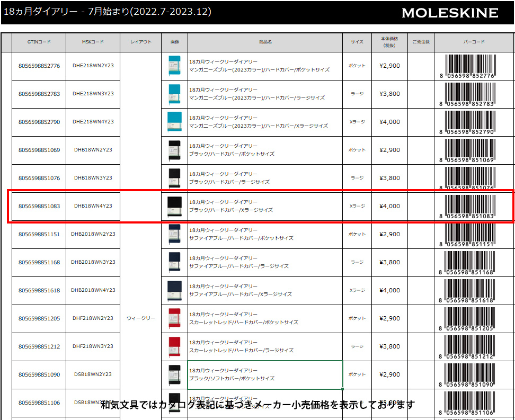Click the MOLESKINE logo in the header

(450, 13)
